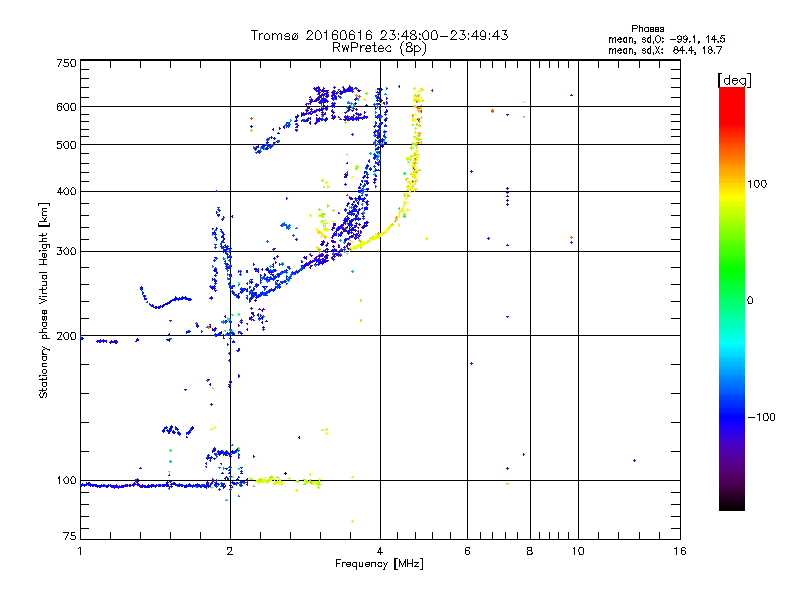Viewport: 800px width, 600px height.
Task: Click the colorbar tick label "-100"
Action: [x=761, y=417]
